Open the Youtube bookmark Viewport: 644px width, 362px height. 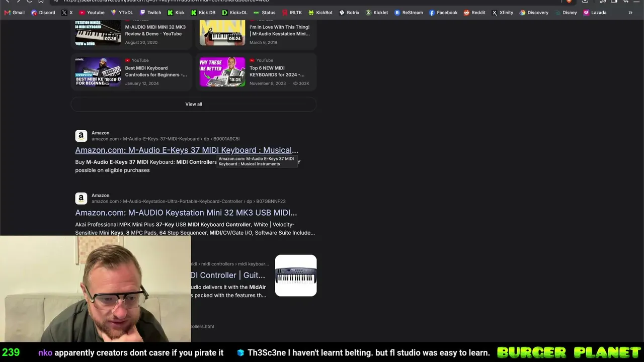pyautogui.click(x=92, y=13)
